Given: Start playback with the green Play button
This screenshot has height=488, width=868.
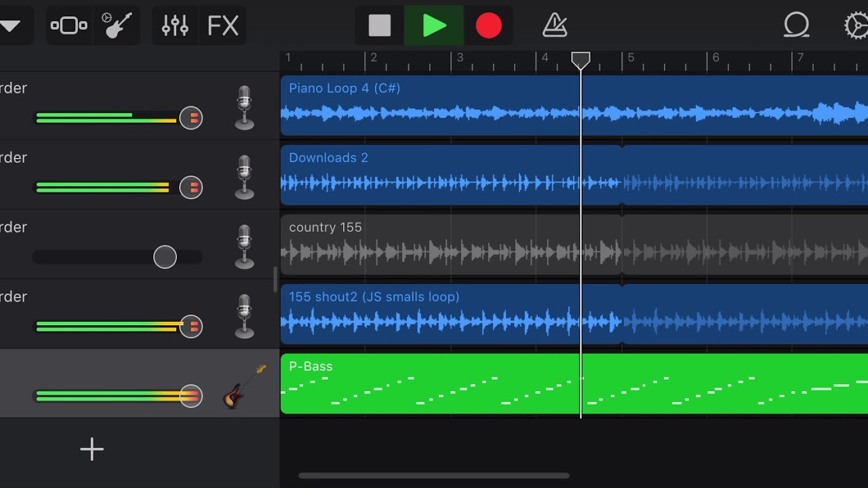Looking at the screenshot, I should [434, 26].
